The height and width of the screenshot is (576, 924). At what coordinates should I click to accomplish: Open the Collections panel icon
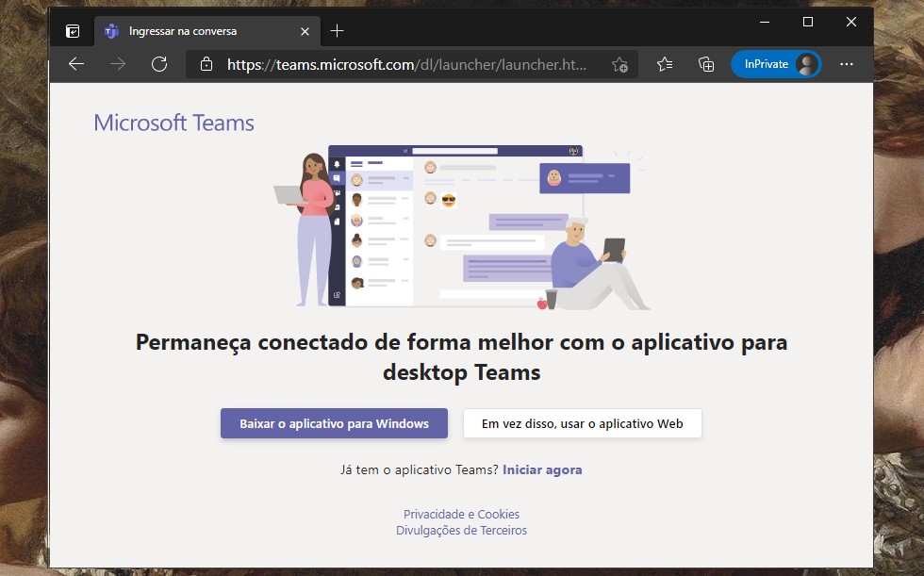click(706, 64)
